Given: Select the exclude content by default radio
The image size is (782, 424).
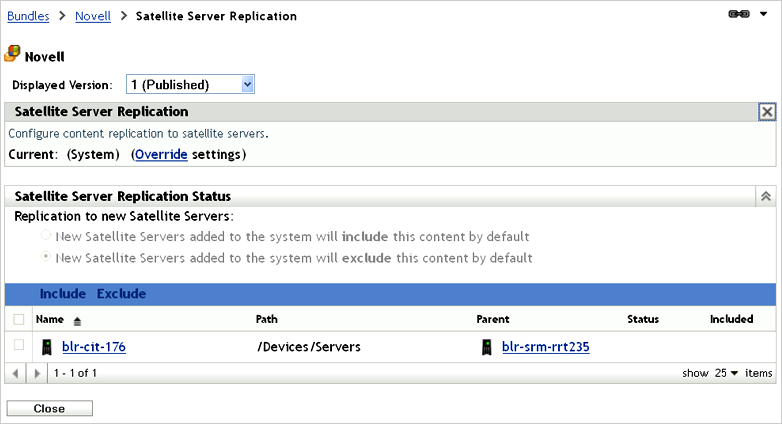Looking at the screenshot, I should pyautogui.click(x=46, y=258).
